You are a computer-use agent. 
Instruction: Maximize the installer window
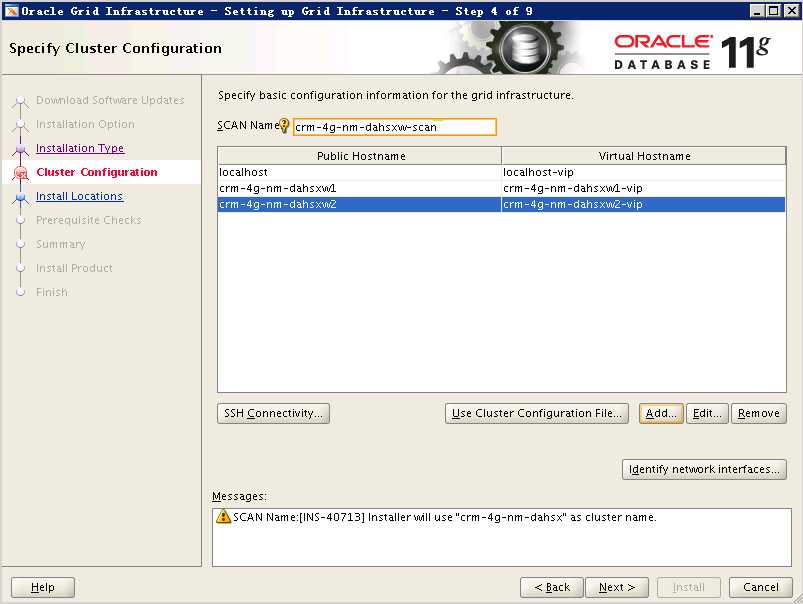point(774,11)
